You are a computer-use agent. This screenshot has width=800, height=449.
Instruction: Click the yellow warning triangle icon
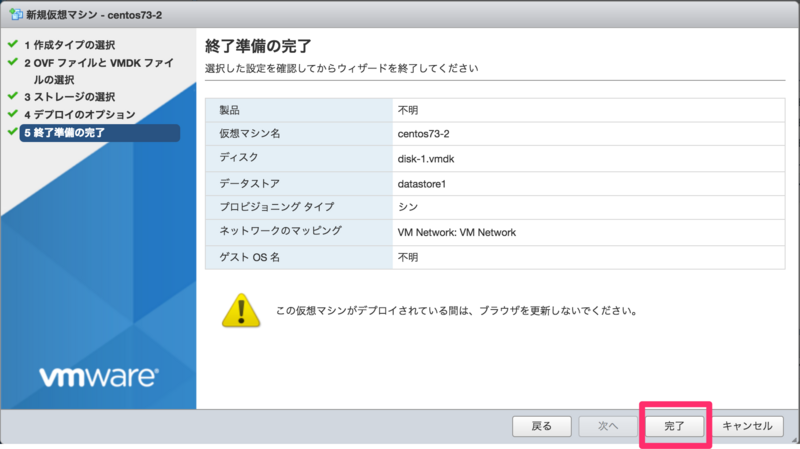[x=241, y=310]
